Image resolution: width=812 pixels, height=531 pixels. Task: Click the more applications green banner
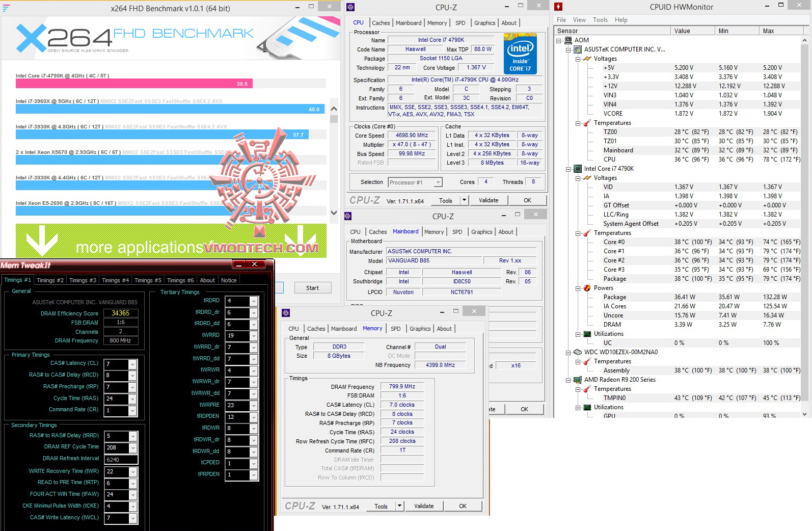point(171,241)
